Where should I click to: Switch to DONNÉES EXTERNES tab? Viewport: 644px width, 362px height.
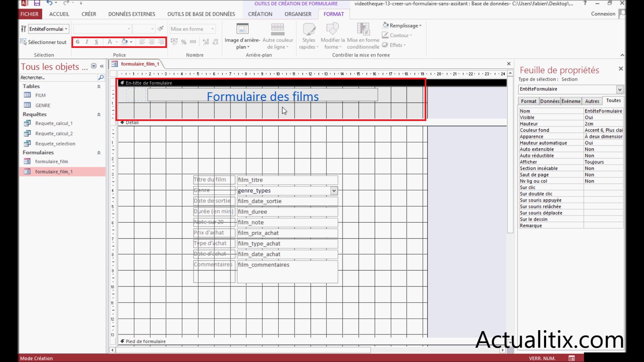[x=132, y=14]
